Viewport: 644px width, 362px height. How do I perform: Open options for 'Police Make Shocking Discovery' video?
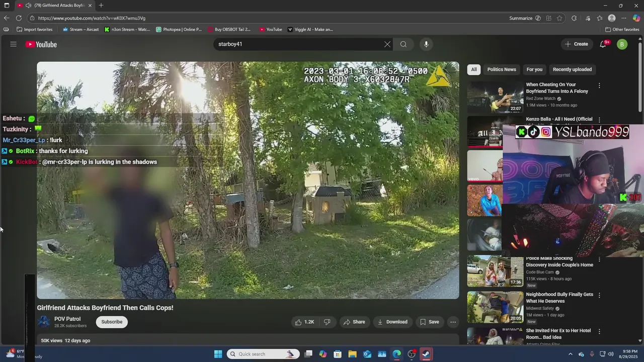(x=599, y=259)
